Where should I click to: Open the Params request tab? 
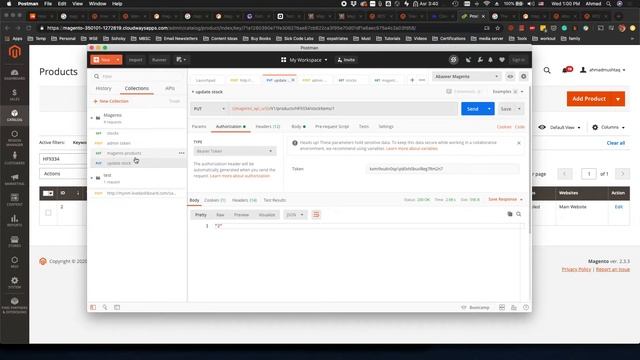point(199,127)
